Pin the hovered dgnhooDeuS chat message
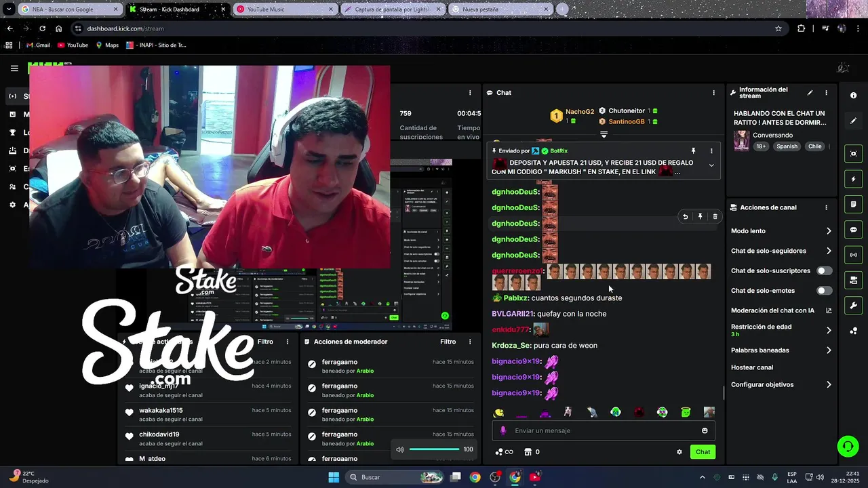868x488 pixels. click(700, 217)
